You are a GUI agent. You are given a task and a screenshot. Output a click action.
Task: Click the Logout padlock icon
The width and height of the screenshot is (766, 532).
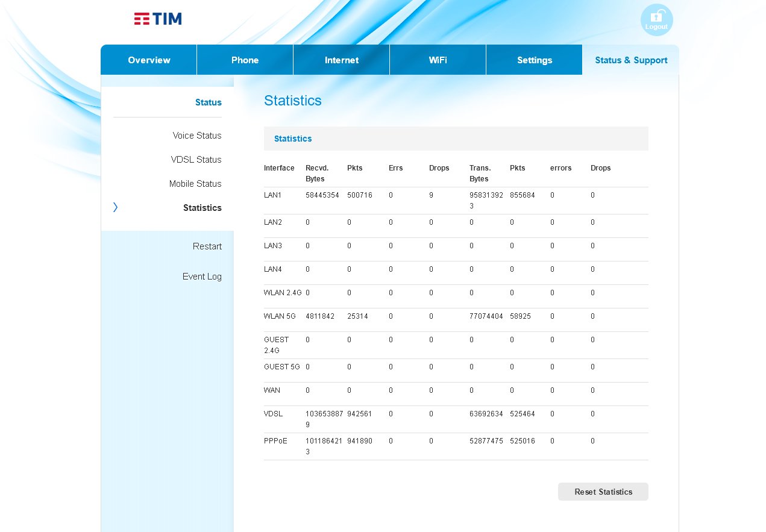pyautogui.click(x=656, y=19)
